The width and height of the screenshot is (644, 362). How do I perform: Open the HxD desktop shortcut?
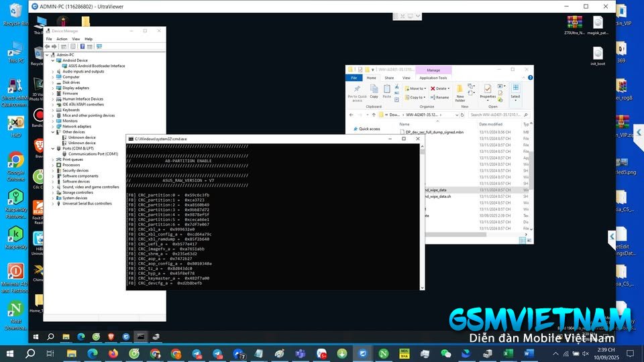pyautogui.click(x=15, y=127)
